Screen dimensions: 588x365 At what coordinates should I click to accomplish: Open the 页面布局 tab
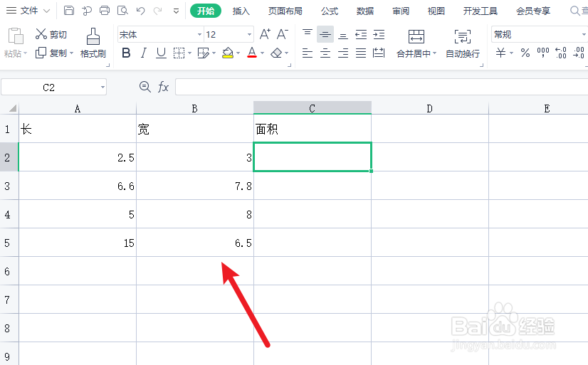(285, 11)
